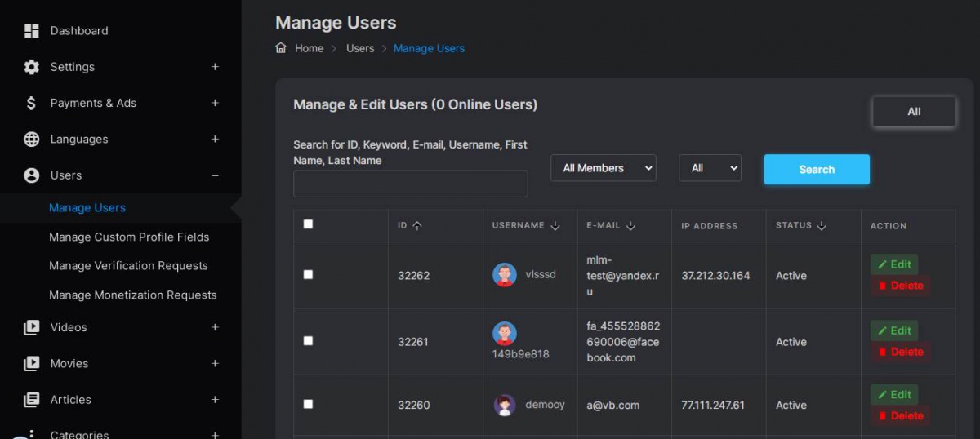Toggle the select-all checkbox in table header
This screenshot has height=439, width=980.
coord(308,224)
